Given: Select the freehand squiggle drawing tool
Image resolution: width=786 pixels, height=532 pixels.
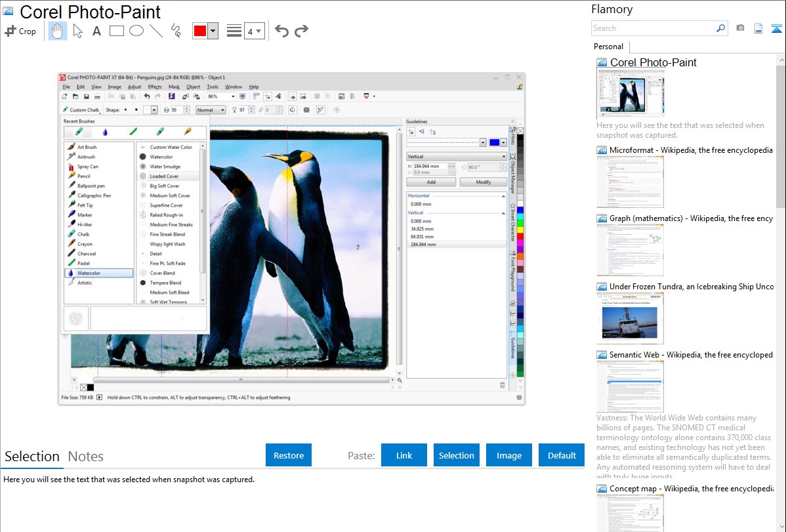Looking at the screenshot, I should tap(176, 31).
